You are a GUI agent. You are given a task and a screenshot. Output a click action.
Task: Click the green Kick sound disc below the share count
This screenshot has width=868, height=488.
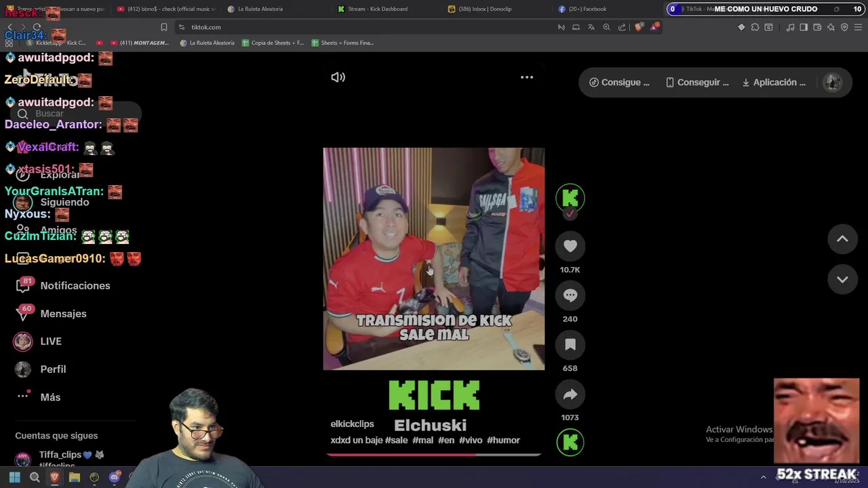(570, 442)
